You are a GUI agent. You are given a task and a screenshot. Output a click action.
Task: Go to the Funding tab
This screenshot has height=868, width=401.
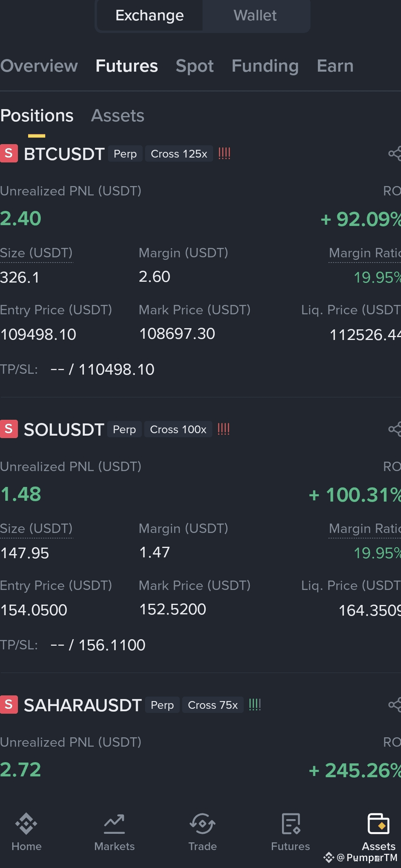(265, 66)
